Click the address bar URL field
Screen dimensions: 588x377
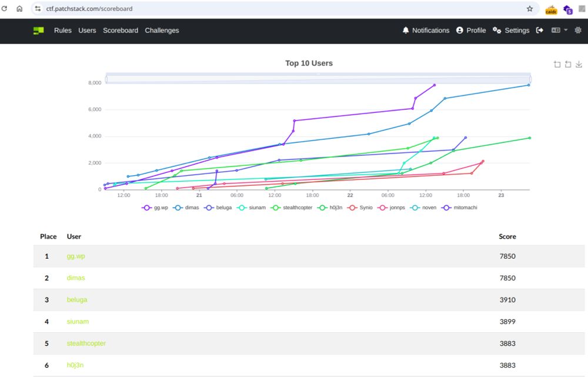[278, 9]
